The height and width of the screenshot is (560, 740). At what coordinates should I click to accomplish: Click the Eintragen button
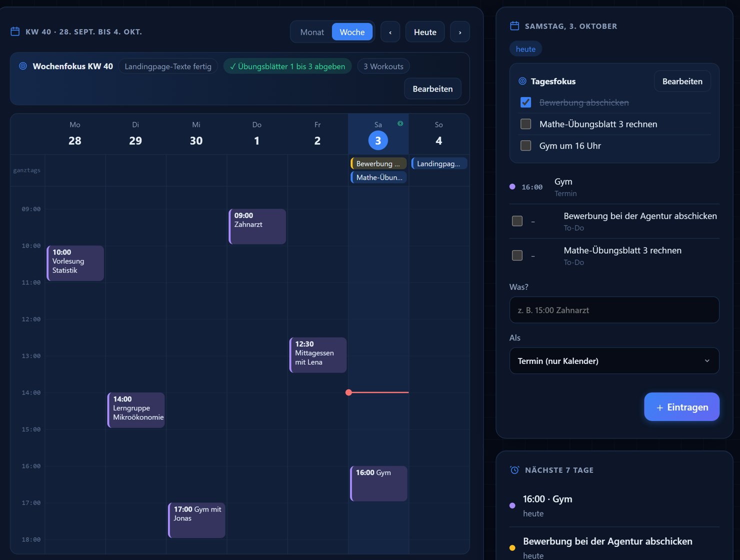pyautogui.click(x=681, y=407)
